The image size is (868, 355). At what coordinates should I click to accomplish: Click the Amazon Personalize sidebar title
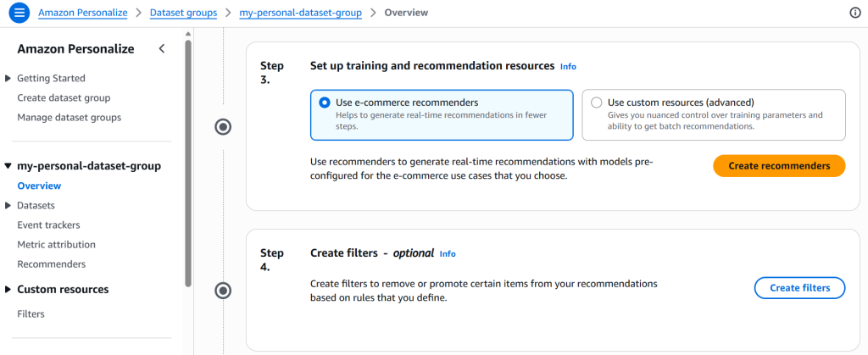point(75,48)
